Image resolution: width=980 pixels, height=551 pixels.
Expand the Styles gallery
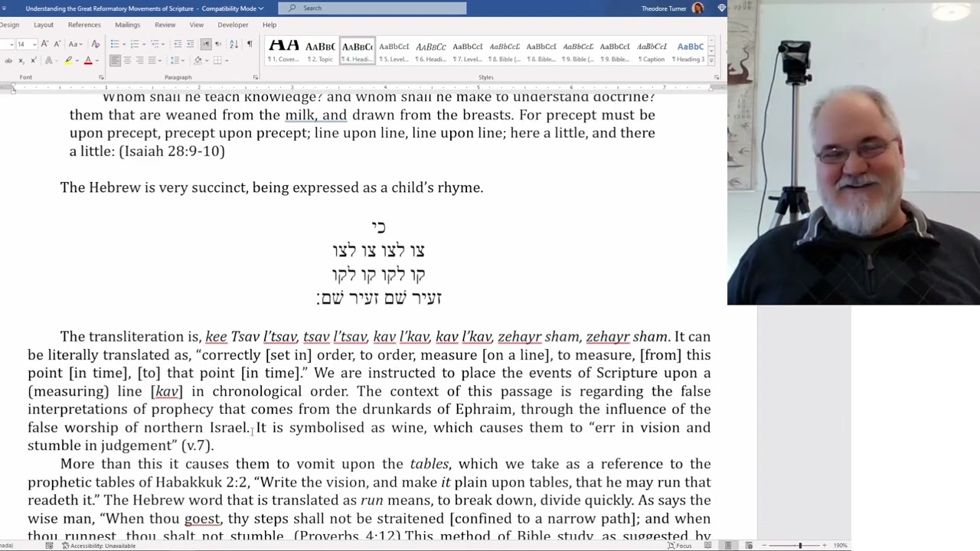tap(711, 60)
